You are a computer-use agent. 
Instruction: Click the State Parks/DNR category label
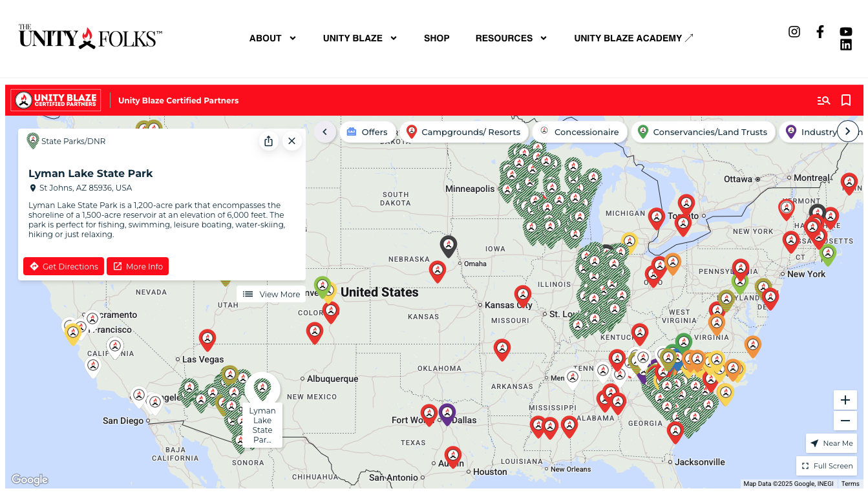73,141
